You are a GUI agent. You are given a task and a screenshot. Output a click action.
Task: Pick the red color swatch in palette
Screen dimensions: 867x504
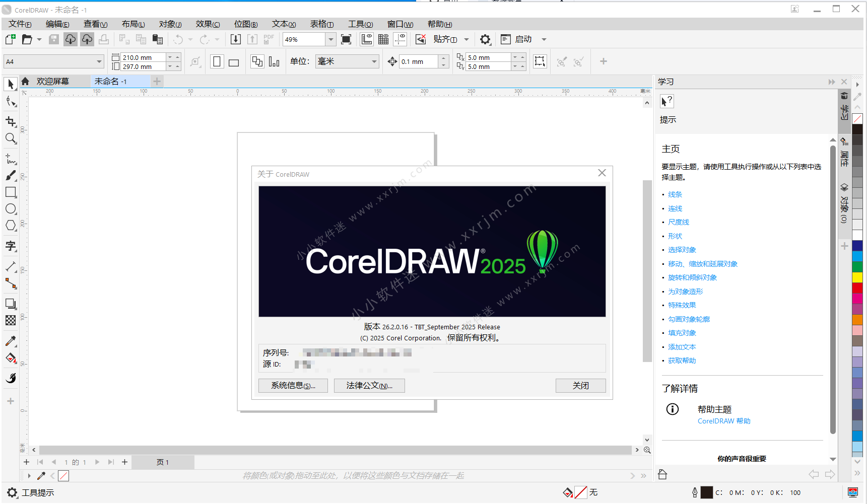(857, 287)
